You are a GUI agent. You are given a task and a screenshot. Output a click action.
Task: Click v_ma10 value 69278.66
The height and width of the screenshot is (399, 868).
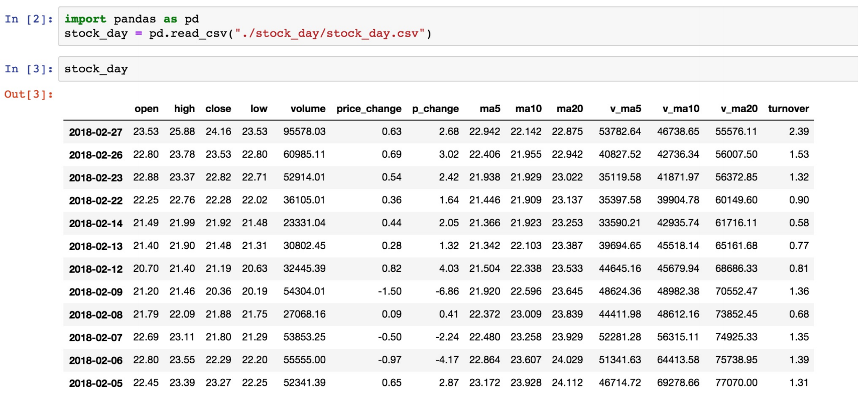click(678, 383)
